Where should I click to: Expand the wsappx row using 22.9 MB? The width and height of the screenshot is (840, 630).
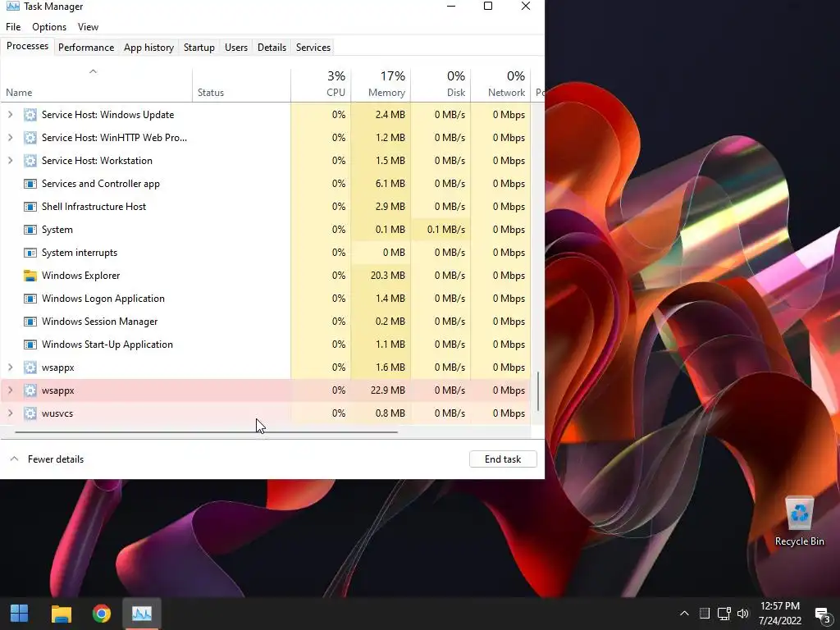click(10, 390)
